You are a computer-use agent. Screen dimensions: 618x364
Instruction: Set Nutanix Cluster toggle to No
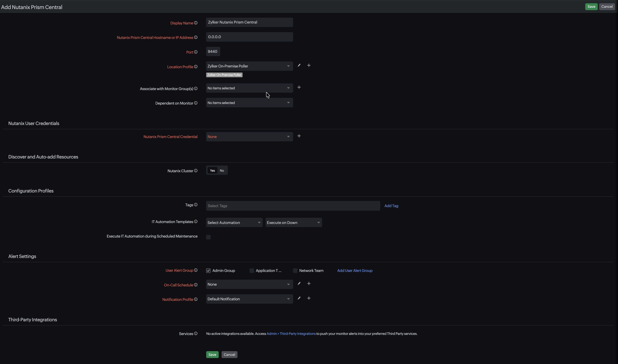(x=222, y=170)
